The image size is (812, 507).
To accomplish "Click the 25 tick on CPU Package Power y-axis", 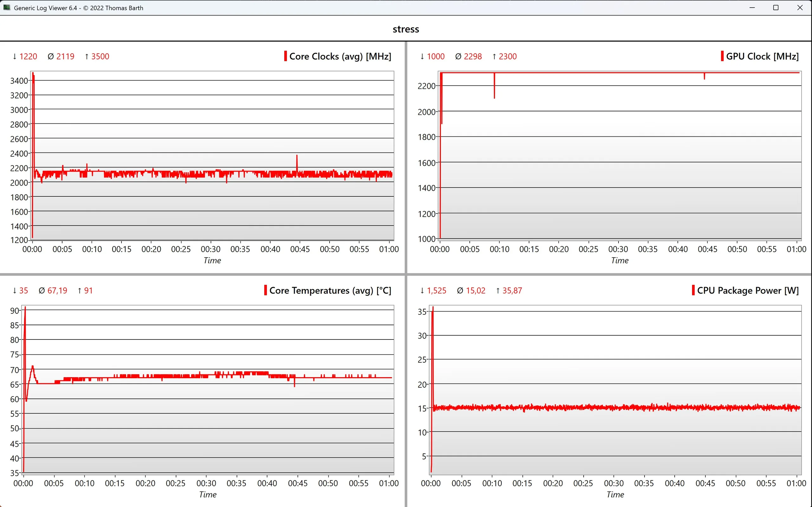I will (x=422, y=360).
